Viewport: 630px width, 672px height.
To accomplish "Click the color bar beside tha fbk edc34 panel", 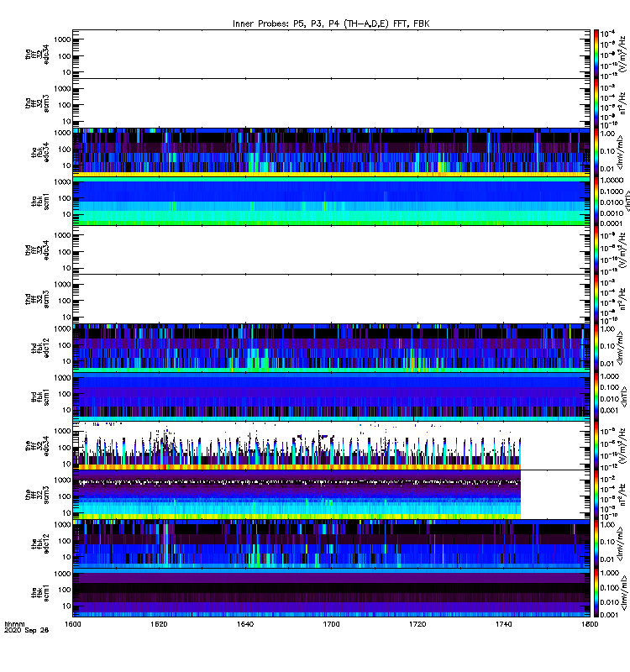I will coord(596,152).
